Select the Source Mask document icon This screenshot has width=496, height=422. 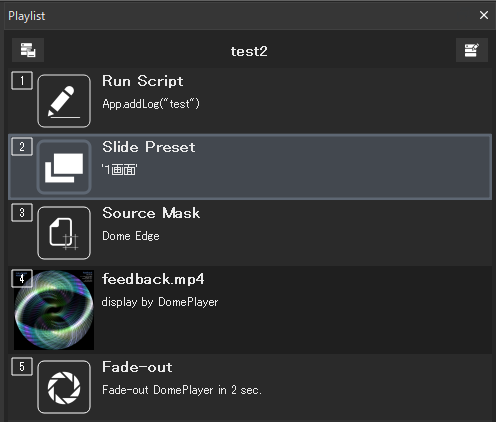(64, 233)
